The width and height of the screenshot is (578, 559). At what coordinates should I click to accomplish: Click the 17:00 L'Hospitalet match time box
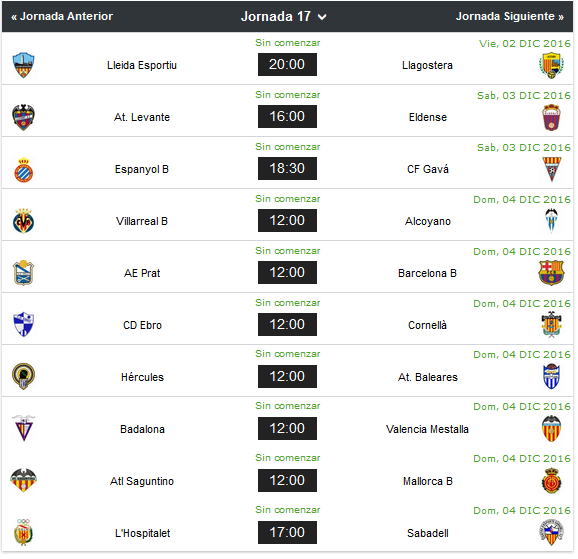[x=287, y=532]
